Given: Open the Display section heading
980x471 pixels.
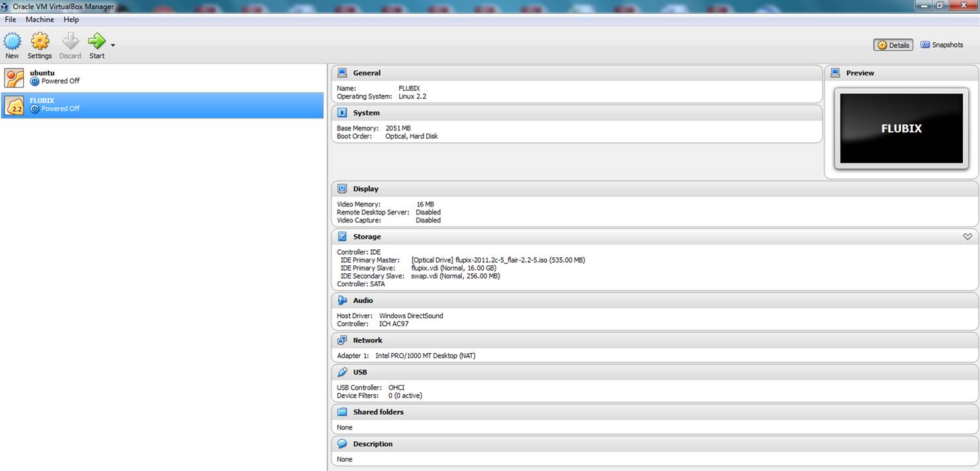Looking at the screenshot, I should pyautogui.click(x=366, y=189).
